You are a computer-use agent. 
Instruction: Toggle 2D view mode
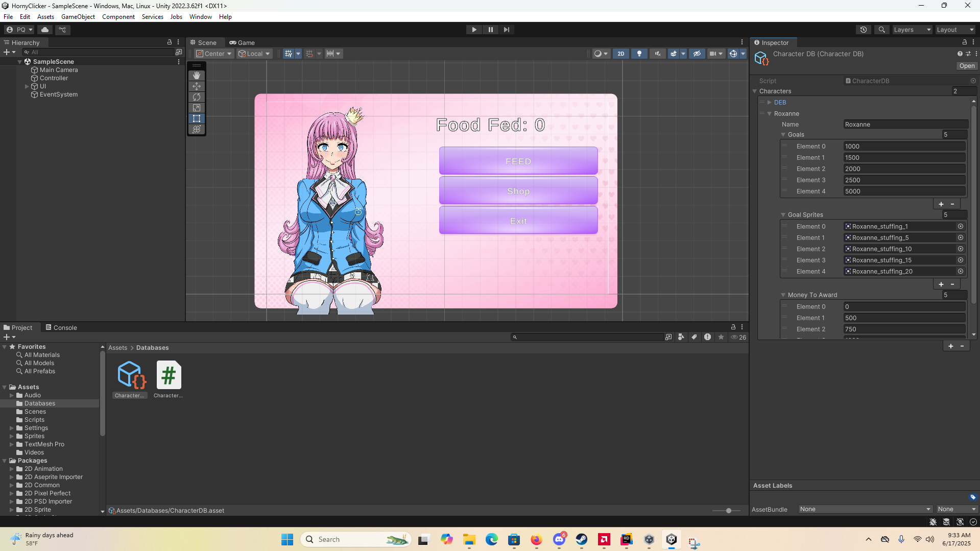621,54
